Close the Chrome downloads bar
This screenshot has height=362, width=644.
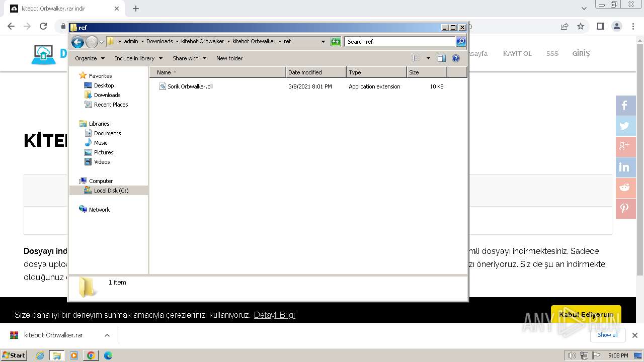click(x=635, y=335)
